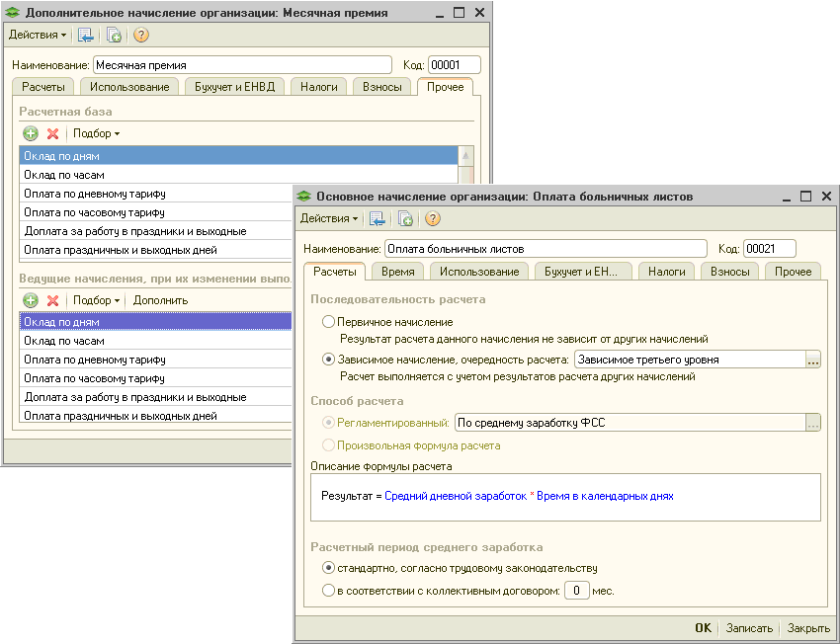Click OK button
The width and height of the screenshot is (840, 644).
(x=704, y=628)
